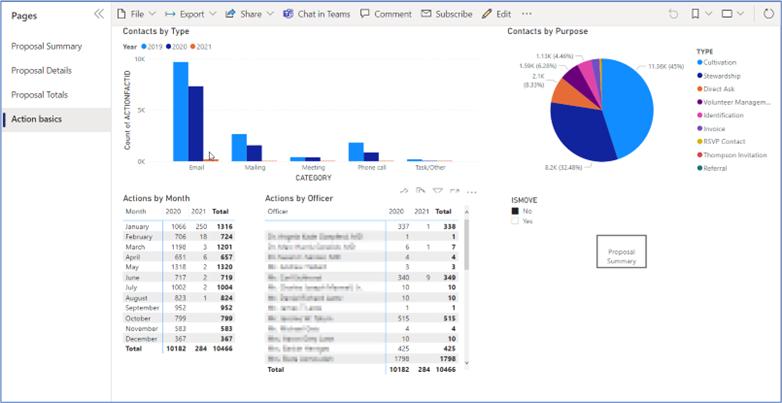
Task: Open the File menu dropdown
Action: tap(136, 14)
